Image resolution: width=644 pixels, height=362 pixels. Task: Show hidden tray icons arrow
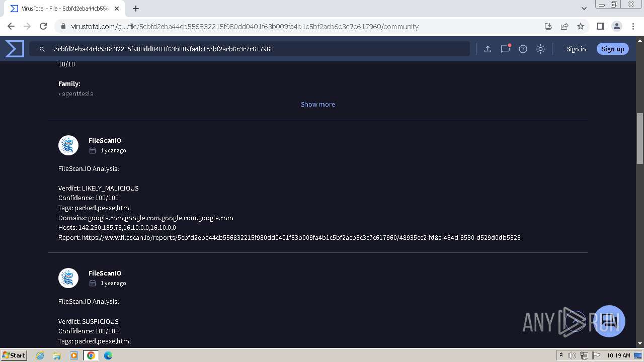tap(561, 355)
